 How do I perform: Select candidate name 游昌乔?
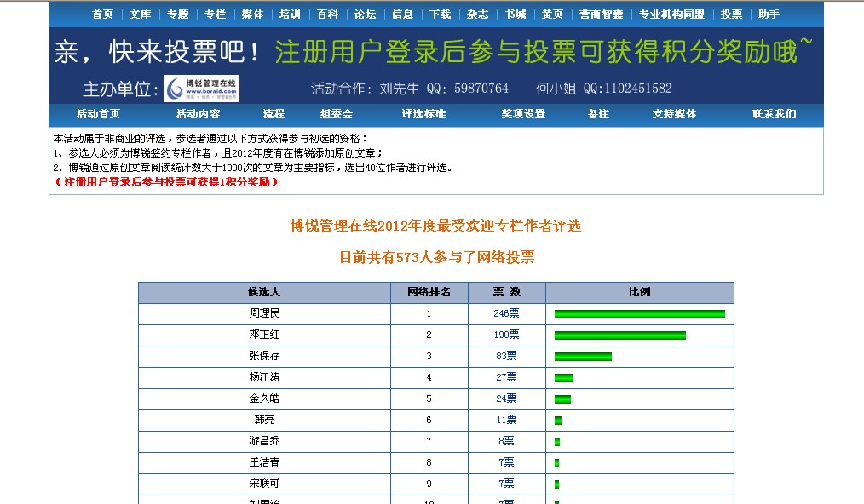coord(264,441)
